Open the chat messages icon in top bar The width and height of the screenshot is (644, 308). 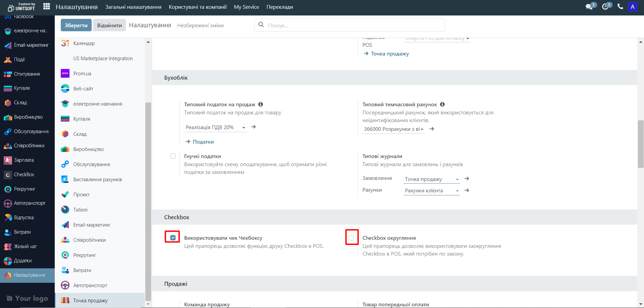pyautogui.click(x=589, y=7)
